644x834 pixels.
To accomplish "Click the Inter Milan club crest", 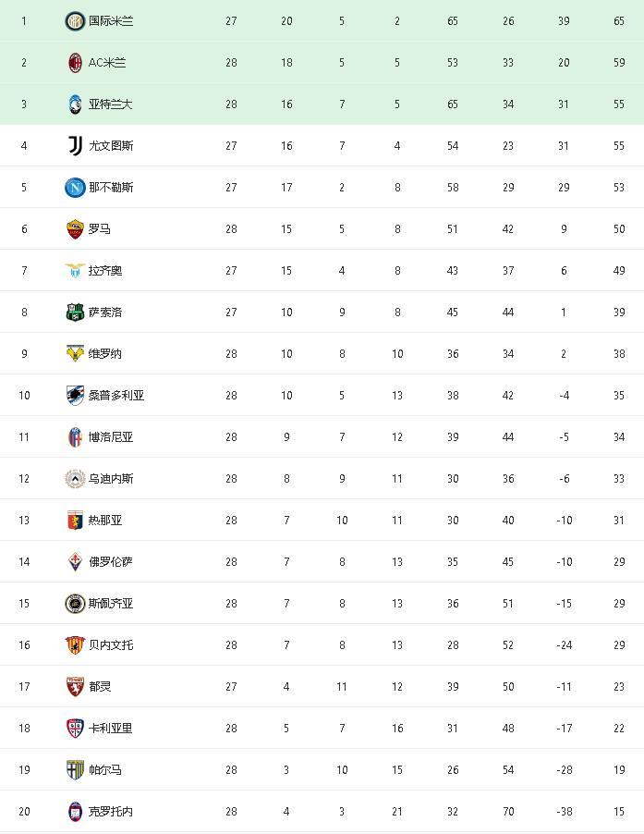I will coord(75,20).
